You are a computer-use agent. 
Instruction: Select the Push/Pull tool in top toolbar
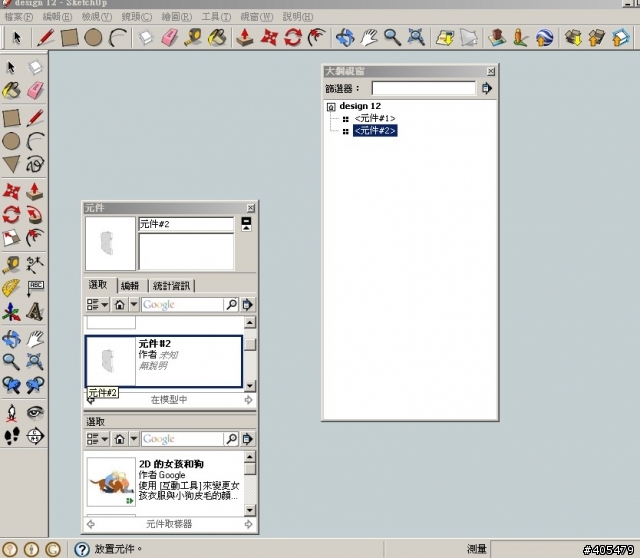pos(245,37)
